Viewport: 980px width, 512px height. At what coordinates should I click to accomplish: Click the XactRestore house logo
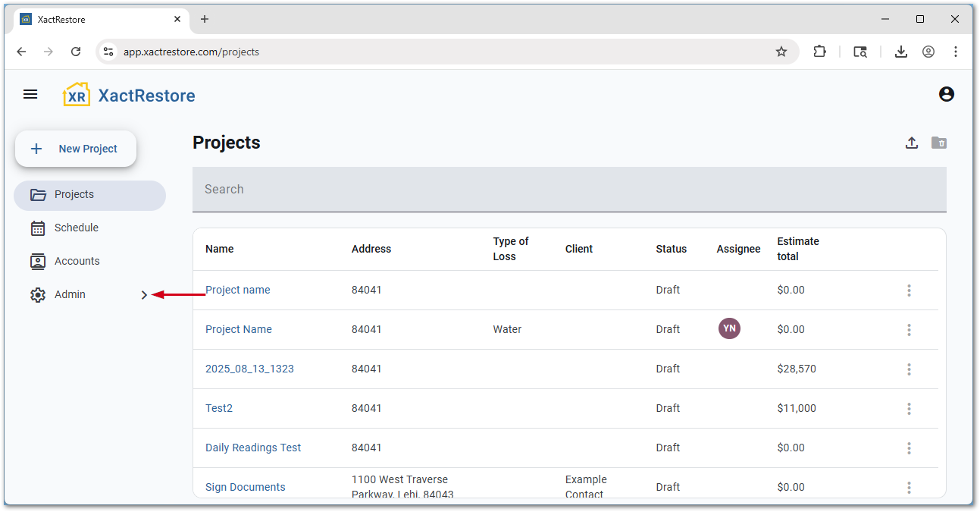(77, 95)
